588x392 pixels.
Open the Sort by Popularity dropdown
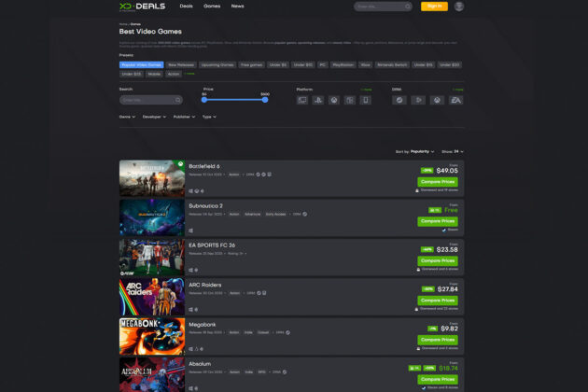point(415,151)
